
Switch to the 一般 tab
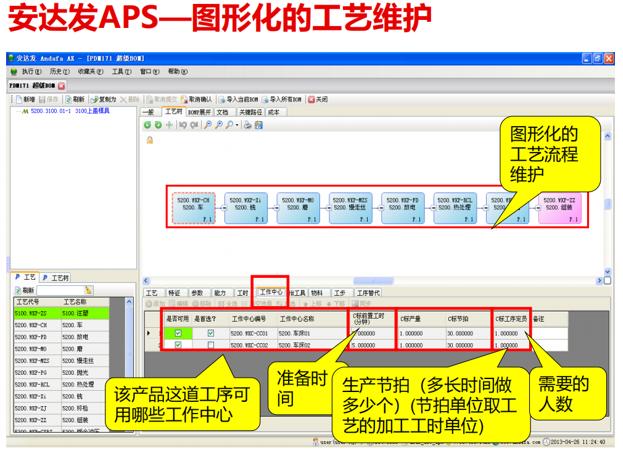150,112
